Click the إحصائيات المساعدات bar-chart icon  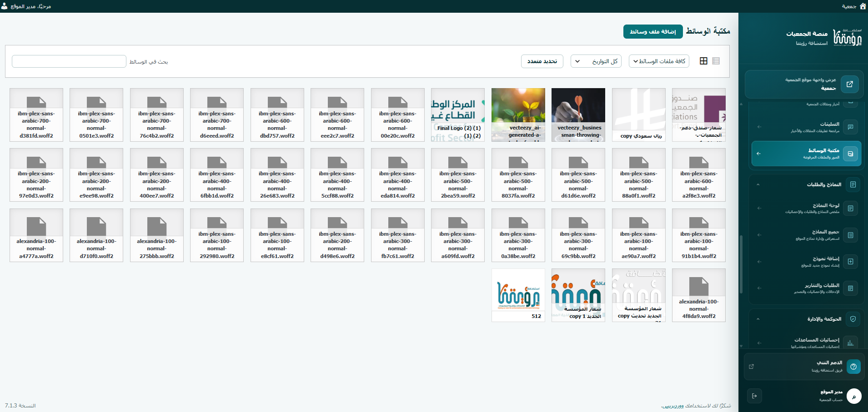(x=850, y=343)
